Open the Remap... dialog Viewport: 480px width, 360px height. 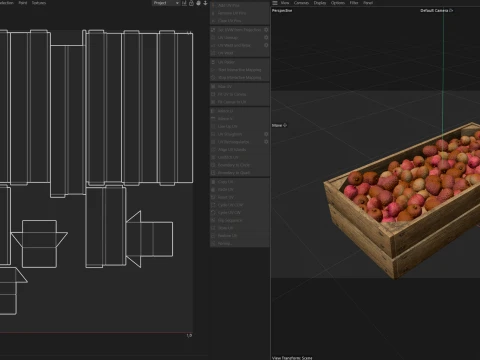pyautogui.click(x=240, y=243)
